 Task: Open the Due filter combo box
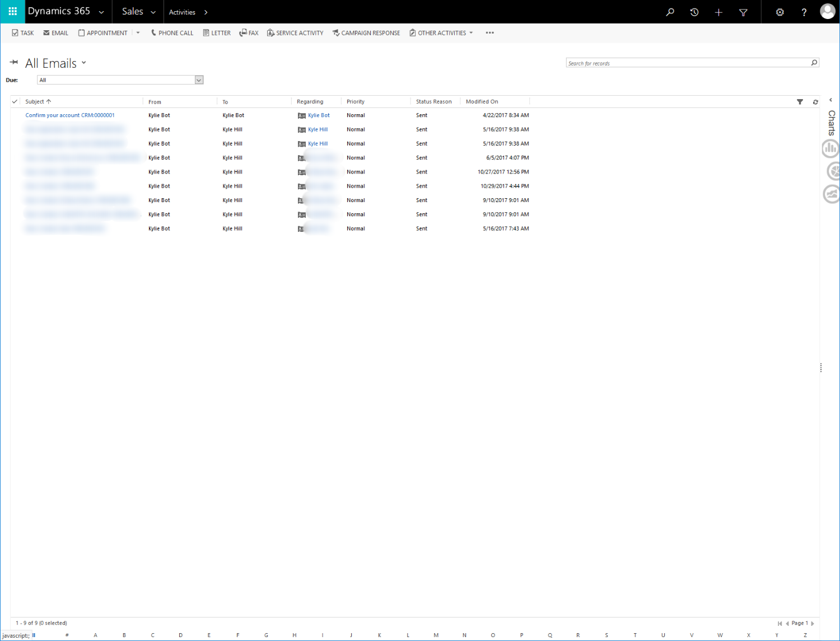coord(120,80)
